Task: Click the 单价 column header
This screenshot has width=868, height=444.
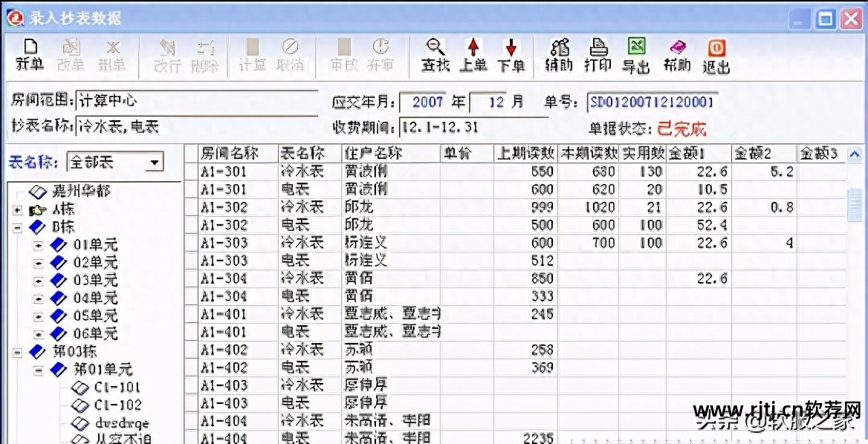Action: (467, 153)
